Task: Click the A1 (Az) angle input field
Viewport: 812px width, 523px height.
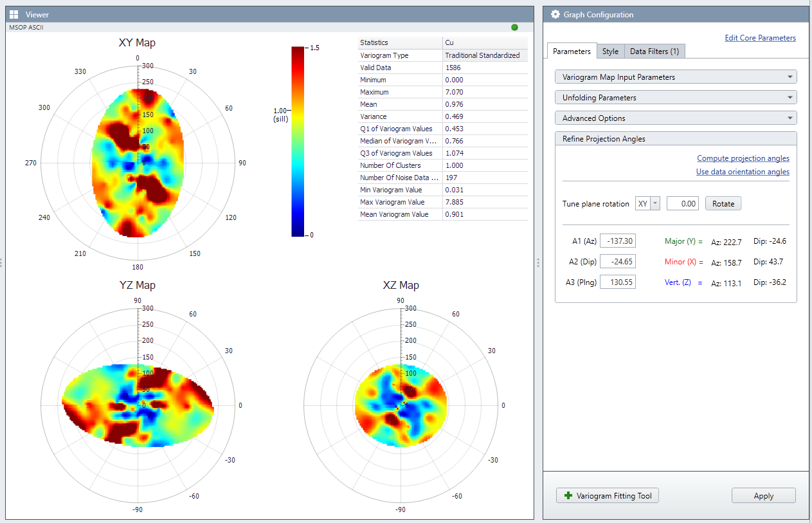Action: tap(617, 241)
